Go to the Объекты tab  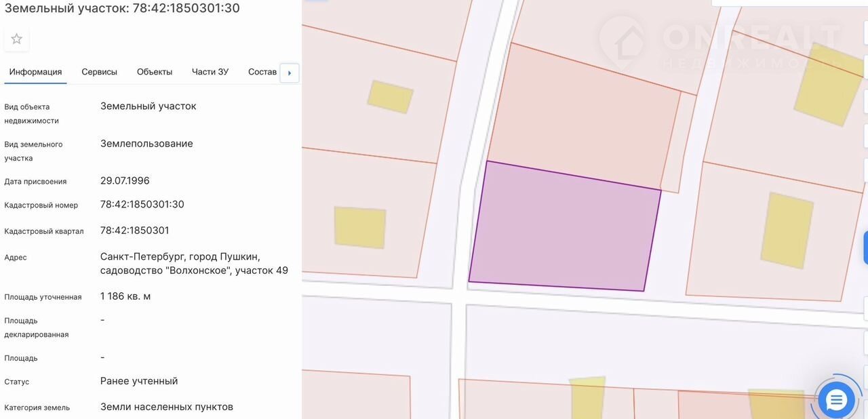(155, 72)
